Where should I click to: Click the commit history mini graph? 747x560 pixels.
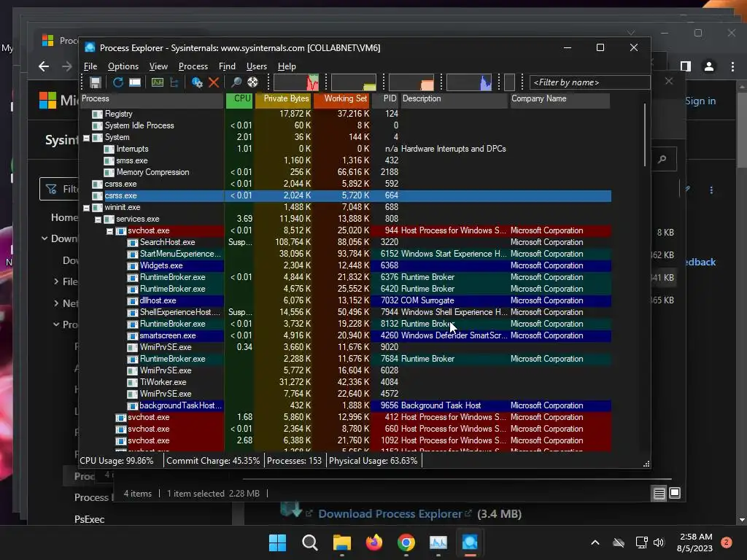[354, 82]
